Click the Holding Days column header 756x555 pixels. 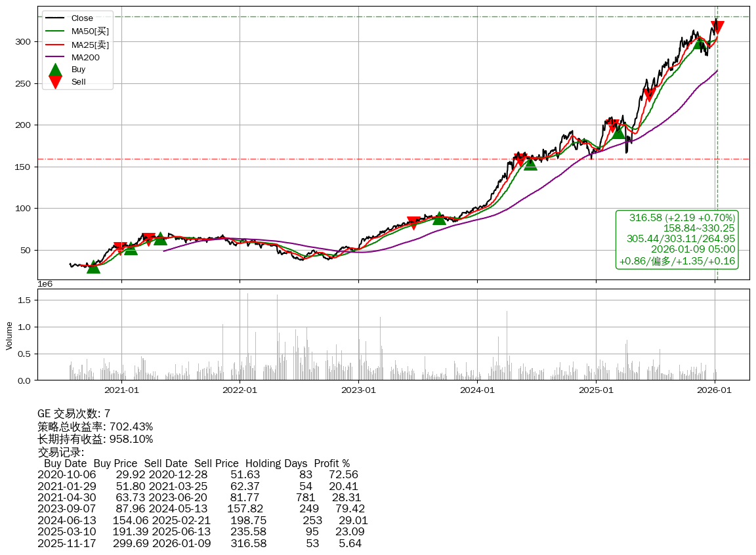(x=276, y=463)
